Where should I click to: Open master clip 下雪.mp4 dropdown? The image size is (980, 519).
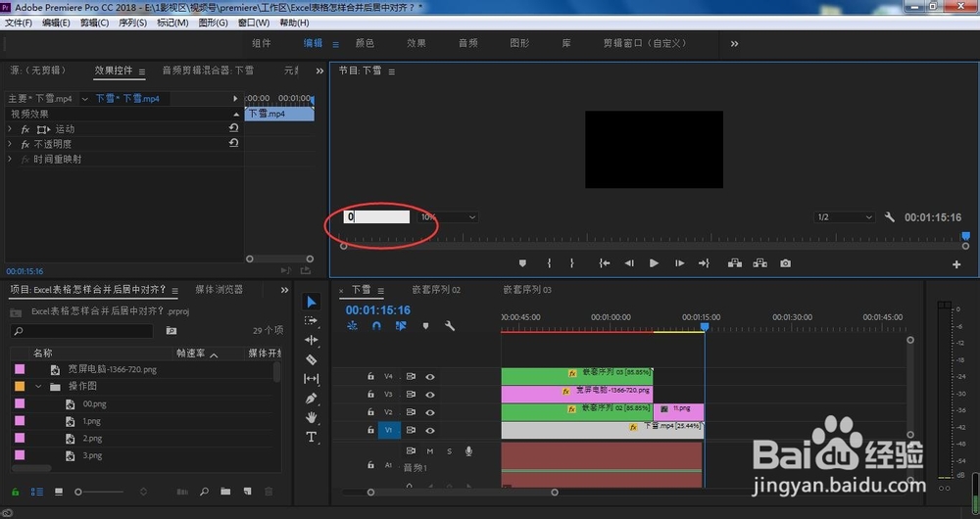(x=84, y=99)
